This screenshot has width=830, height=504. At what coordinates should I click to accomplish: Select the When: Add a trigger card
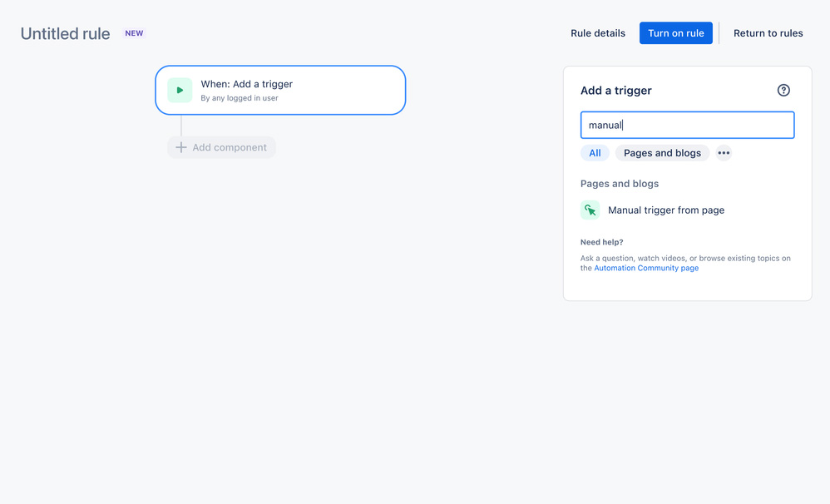(x=280, y=90)
